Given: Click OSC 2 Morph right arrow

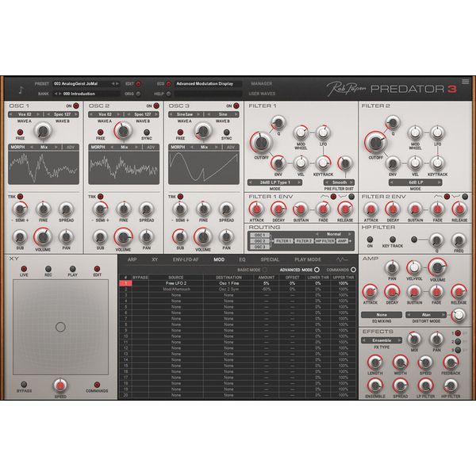Looking at the screenshot, I should pos(136,148).
